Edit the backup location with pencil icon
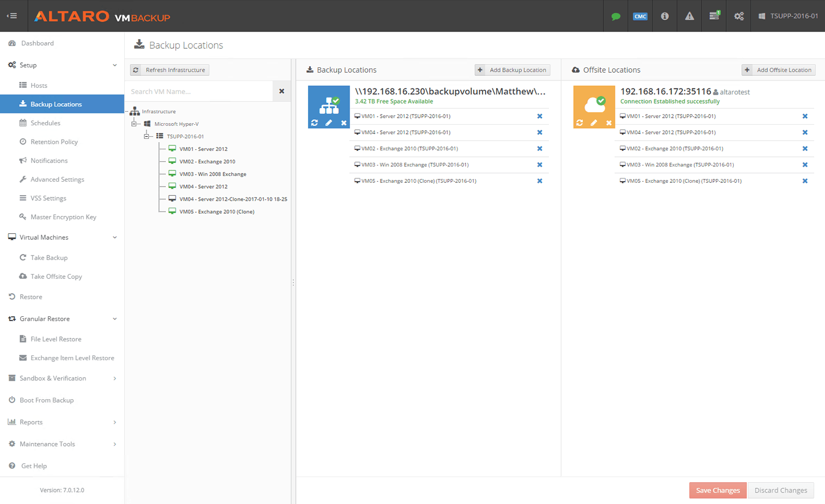 click(x=328, y=123)
